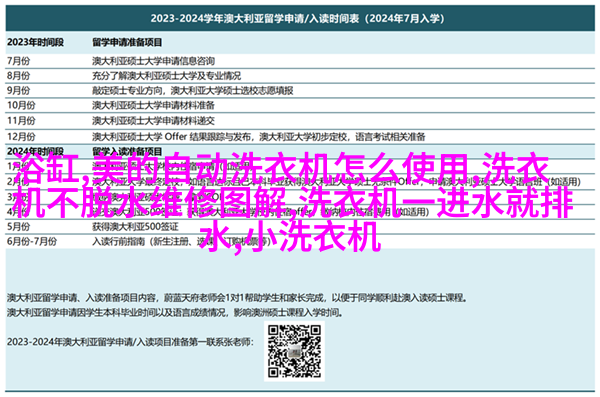Click the '11月份' row label
Image resolution: width=600 pixels, height=397 pixels.
[21, 121]
